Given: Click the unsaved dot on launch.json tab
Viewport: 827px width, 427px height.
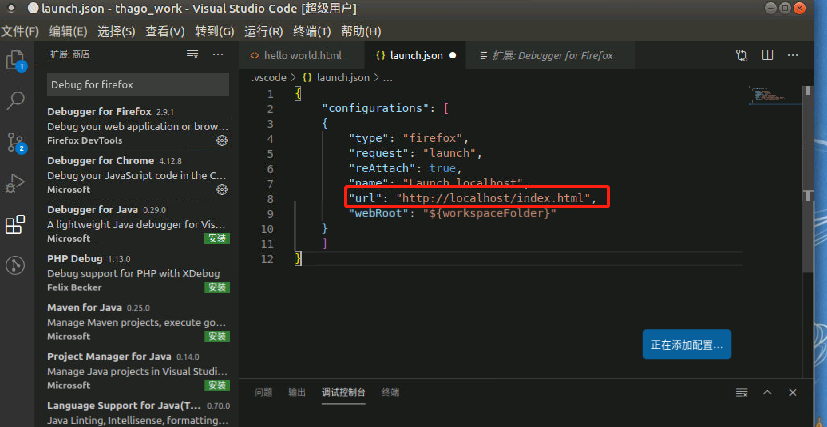Looking at the screenshot, I should point(453,55).
